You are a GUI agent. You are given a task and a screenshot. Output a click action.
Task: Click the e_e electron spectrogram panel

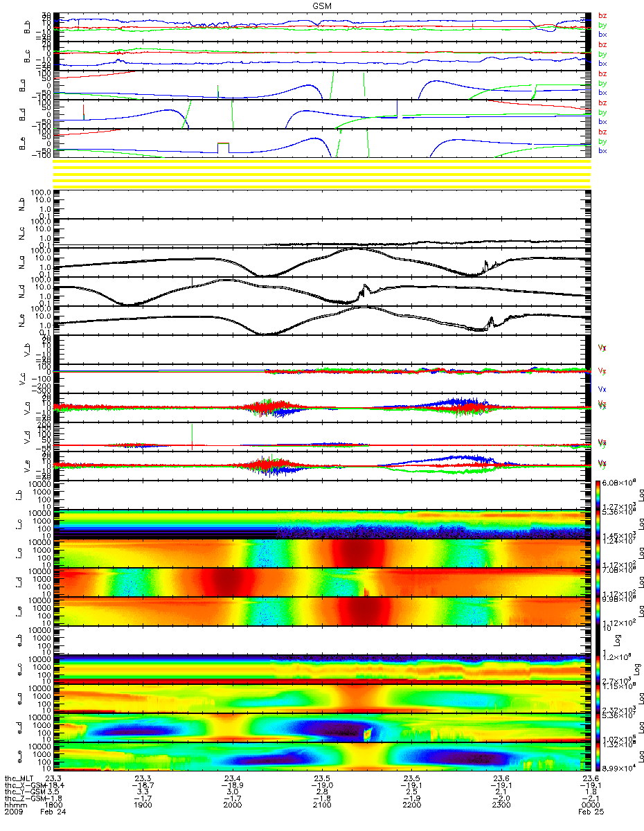pyautogui.click(x=321, y=757)
